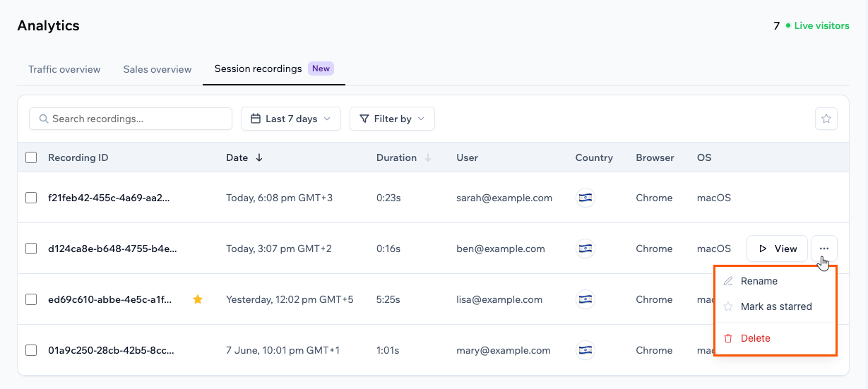Focus the Search recordings input field
This screenshot has width=868, height=389.
(x=131, y=119)
